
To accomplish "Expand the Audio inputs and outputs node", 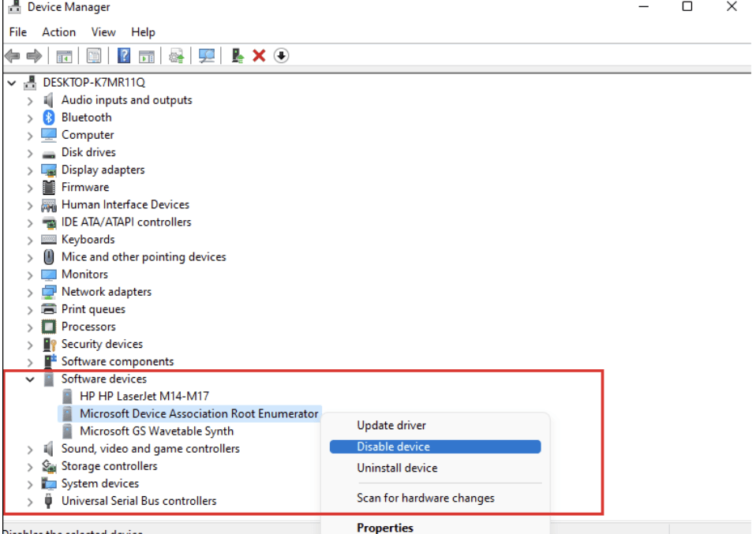I will (30, 101).
